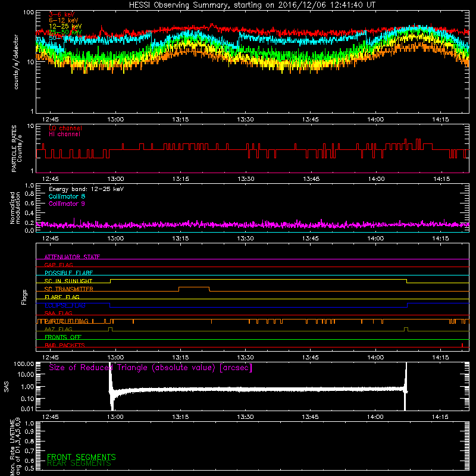476x476 pixels.
Task: Select the FLARE FLAG label
Action: (62, 297)
